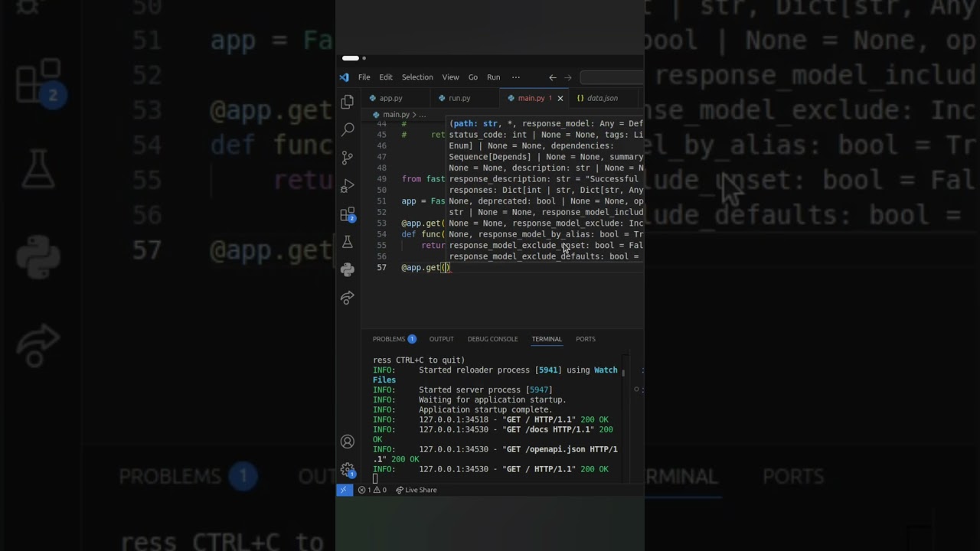The width and height of the screenshot is (980, 551).
Task: Open the Live Share view in activity bar
Action: [x=348, y=298]
